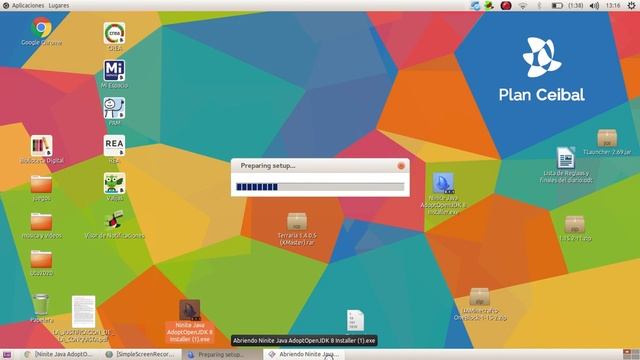Screen dimensions: 640x360
Task: Open the Visor de Notificaciones shortcut
Action: pyautogui.click(x=114, y=221)
